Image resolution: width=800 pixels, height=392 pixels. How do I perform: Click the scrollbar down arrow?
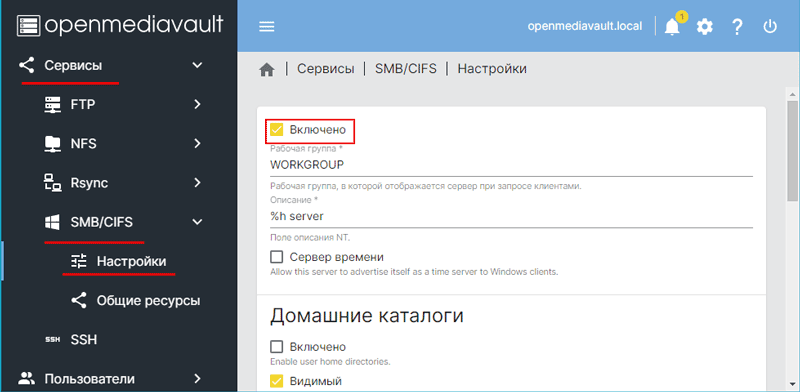(x=792, y=384)
